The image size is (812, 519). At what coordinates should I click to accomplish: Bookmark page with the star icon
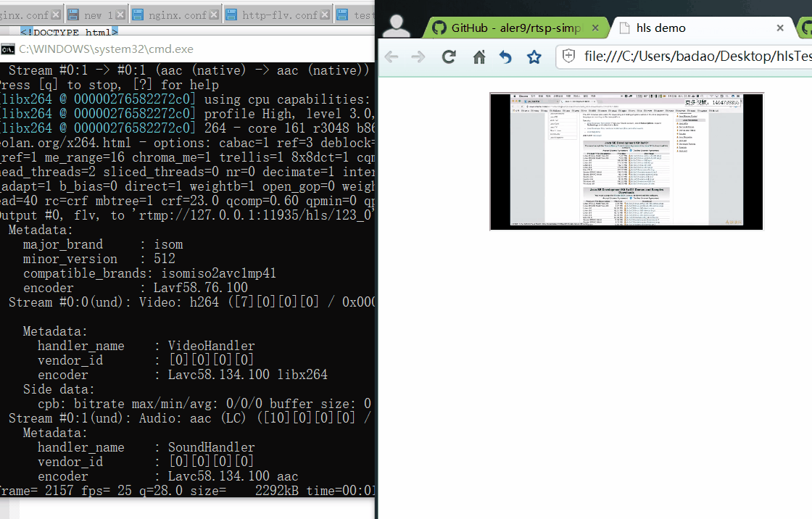point(534,57)
